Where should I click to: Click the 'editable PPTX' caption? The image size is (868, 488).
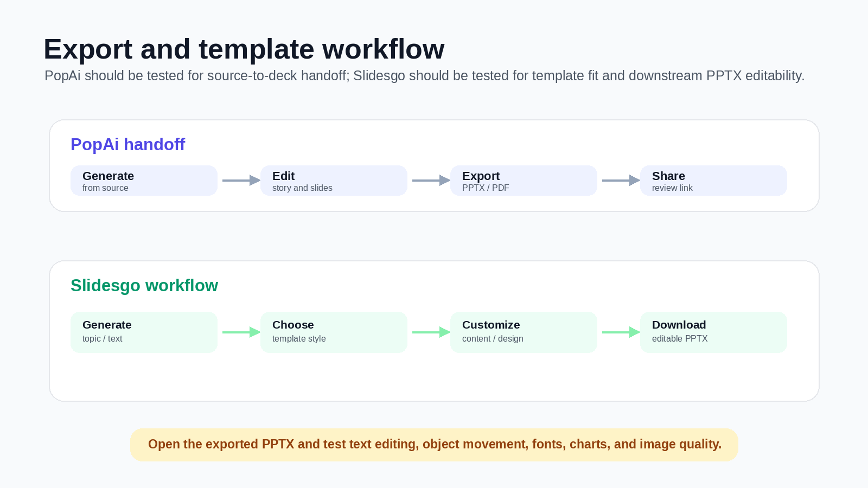tap(680, 339)
